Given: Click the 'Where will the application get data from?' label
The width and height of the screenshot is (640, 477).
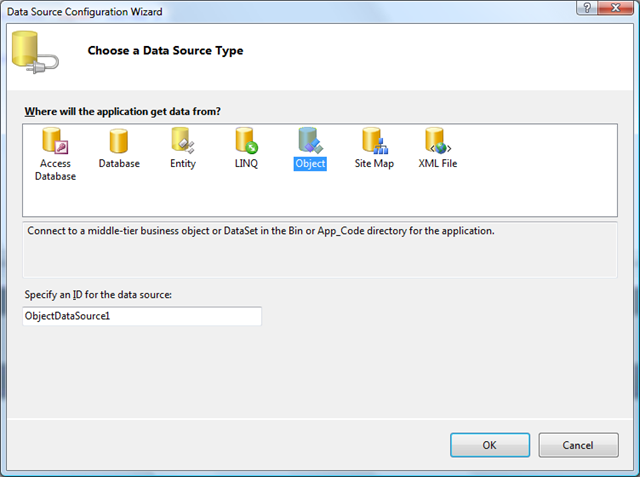Looking at the screenshot, I should pyautogui.click(x=122, y=109).
